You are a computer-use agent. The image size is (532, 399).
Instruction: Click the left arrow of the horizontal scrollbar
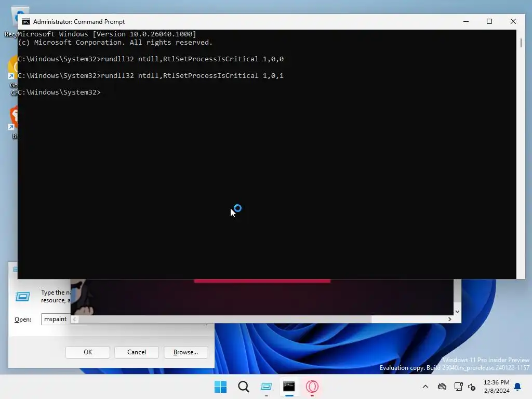pos(74,320)
